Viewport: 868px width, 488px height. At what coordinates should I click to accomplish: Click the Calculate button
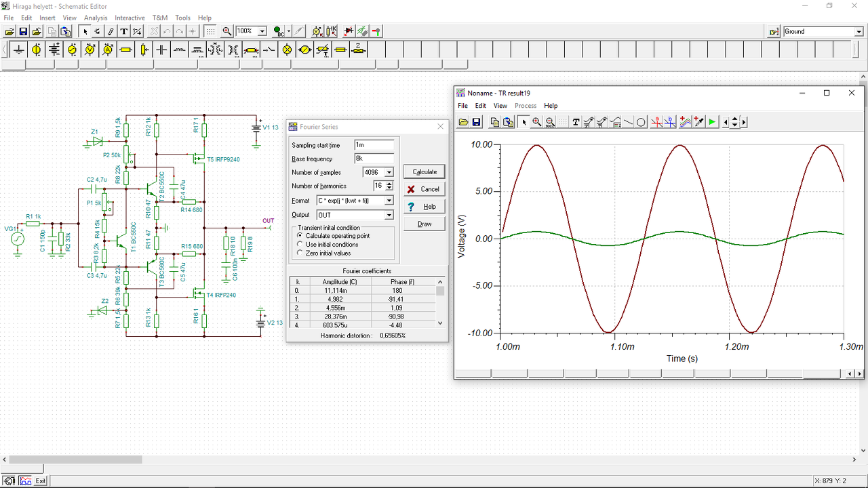[x=425, y=171]
